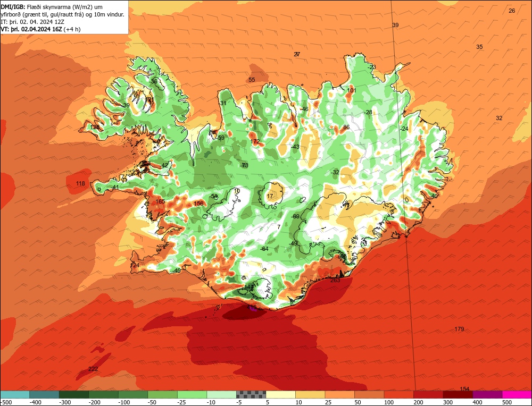Click the map value -36 in the Westfjords
This screenshot has height=406, width=532.
point(153,81)
